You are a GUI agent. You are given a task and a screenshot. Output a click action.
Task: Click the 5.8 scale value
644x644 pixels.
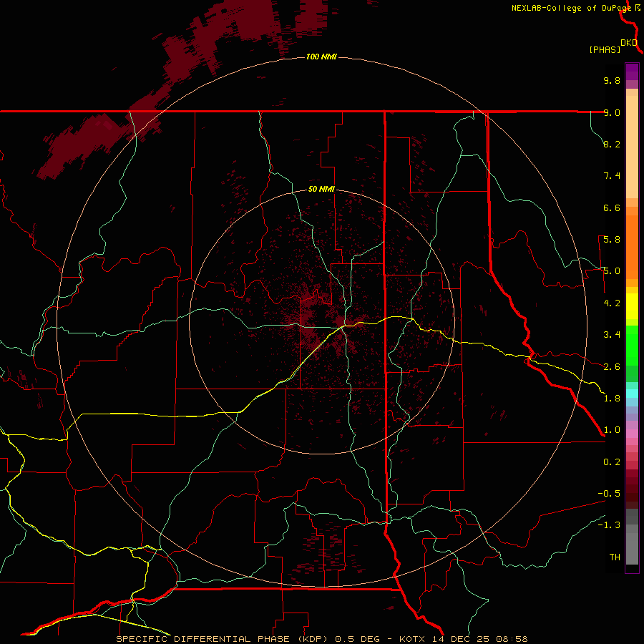[612, 240]
